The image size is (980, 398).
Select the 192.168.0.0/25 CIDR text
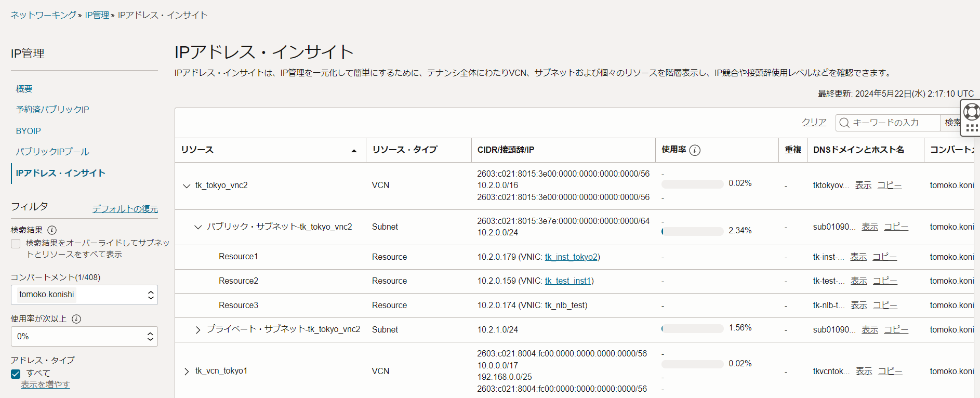coord(505,377)
